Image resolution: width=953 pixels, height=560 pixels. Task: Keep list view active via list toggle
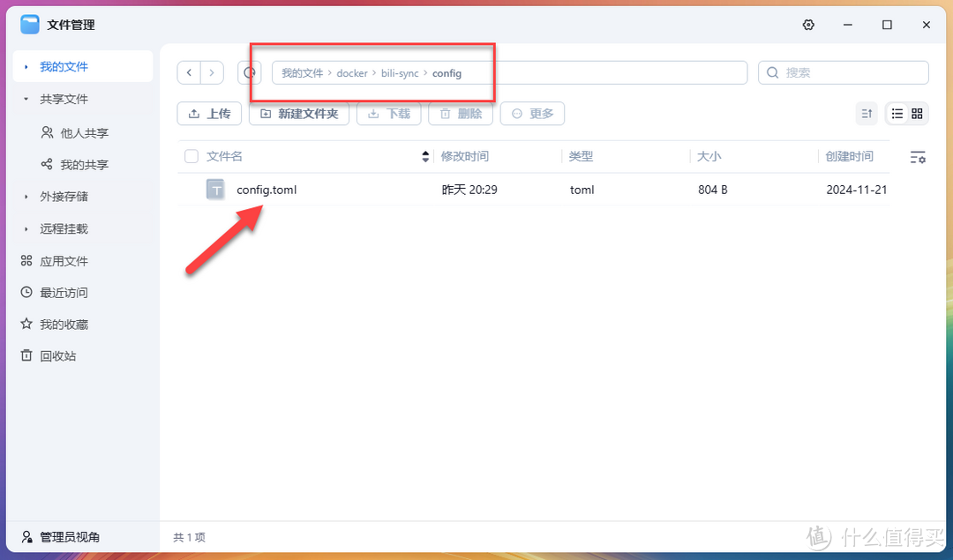pos(896,113)
